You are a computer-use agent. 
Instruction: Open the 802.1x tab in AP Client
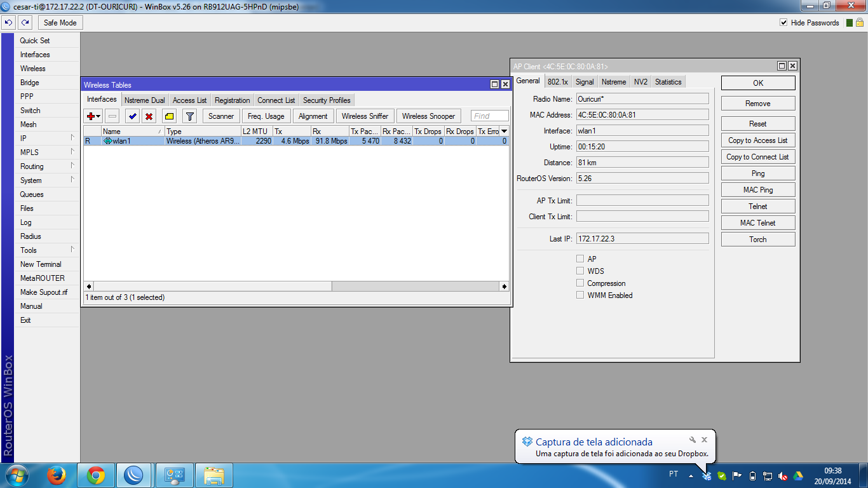point(557,82)
